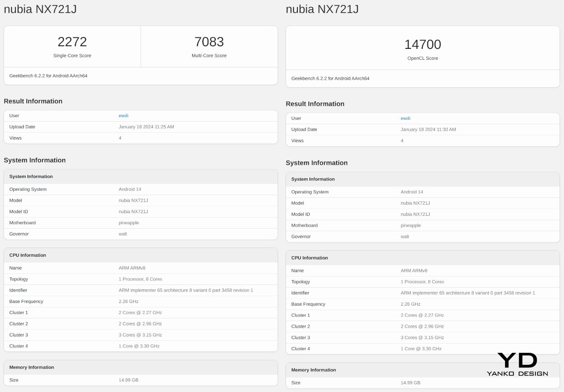Screen dimensions: 564x392
Task: Select the 14.99 GB memory size in the left page
Action: [x=129, y=380]
